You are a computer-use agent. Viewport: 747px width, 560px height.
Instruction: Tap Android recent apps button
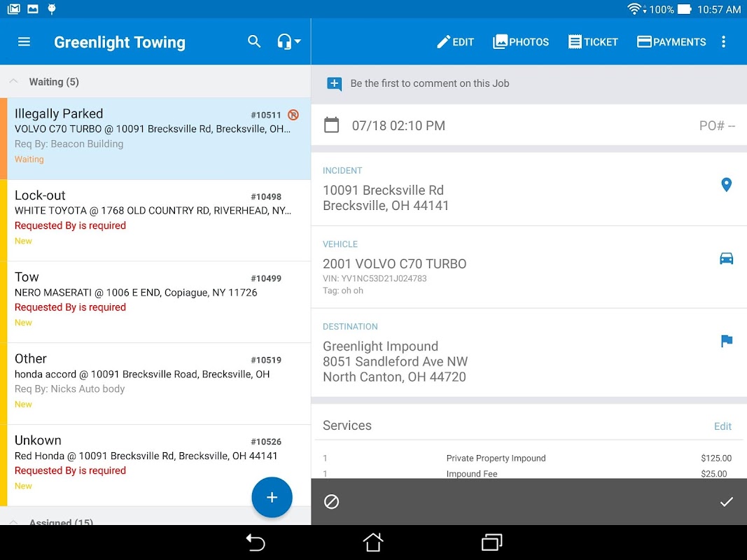pyautogui.click(x=491, y=542)
